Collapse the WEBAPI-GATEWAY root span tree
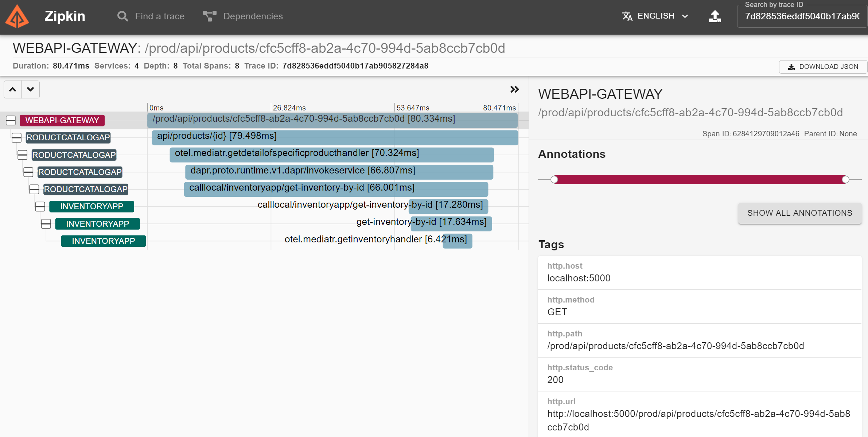 point(11,120)
